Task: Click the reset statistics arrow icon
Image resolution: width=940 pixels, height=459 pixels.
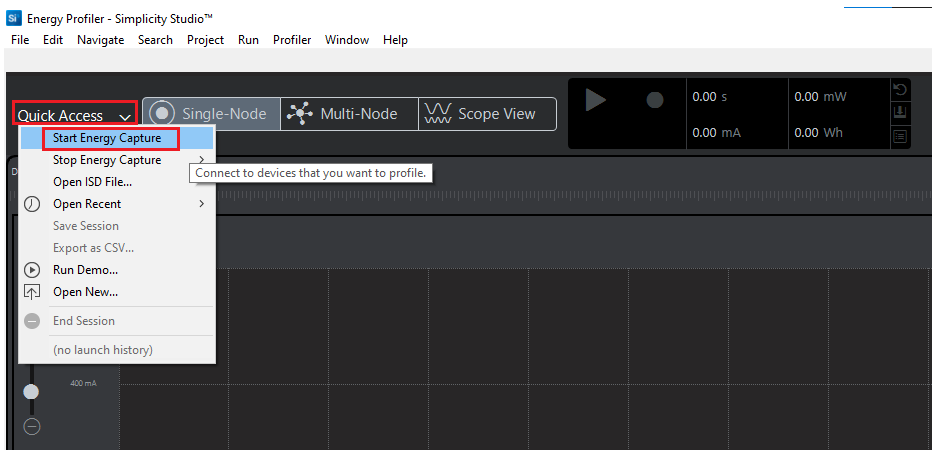Action: (900, 90)
